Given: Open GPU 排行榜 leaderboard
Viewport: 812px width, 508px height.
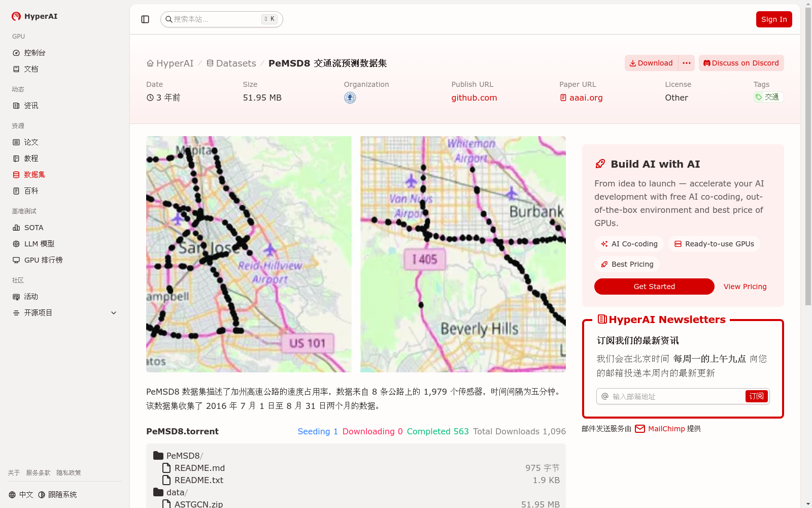Looking at the screenshot, I should tap(65, 260).
